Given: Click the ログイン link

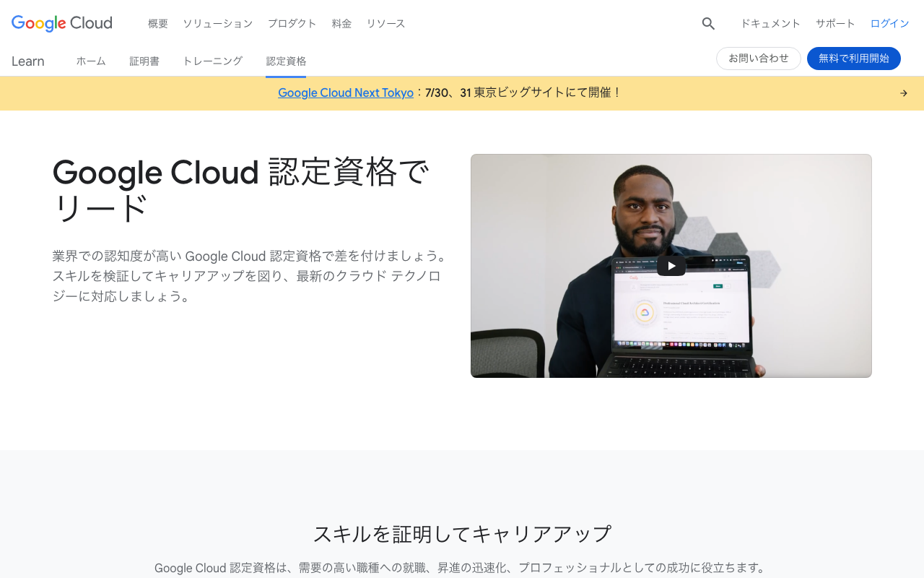Looking at the screenshot, I should click(889, 23).
